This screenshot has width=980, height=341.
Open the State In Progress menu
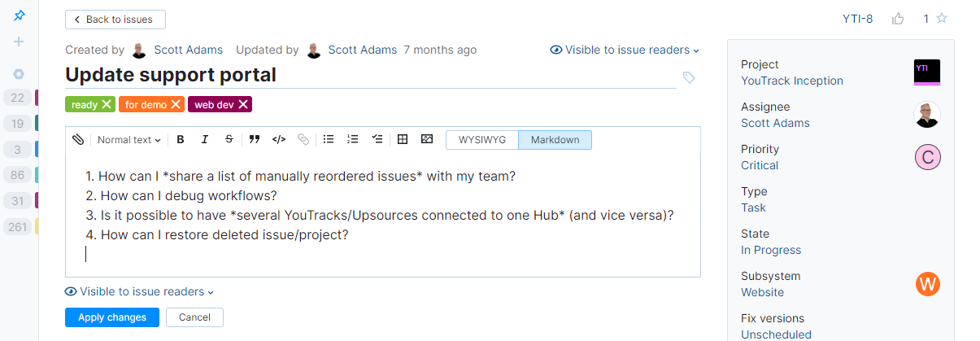point(771,250)
